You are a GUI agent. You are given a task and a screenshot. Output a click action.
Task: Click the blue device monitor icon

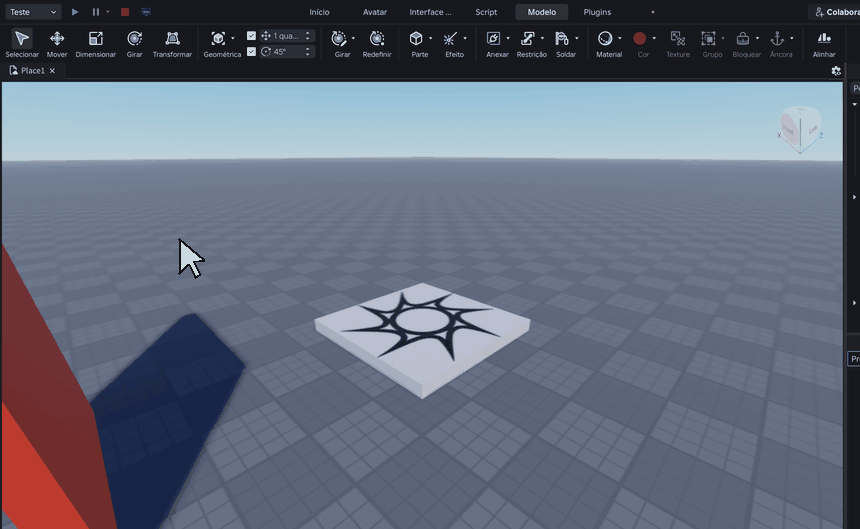coord(146,12)
